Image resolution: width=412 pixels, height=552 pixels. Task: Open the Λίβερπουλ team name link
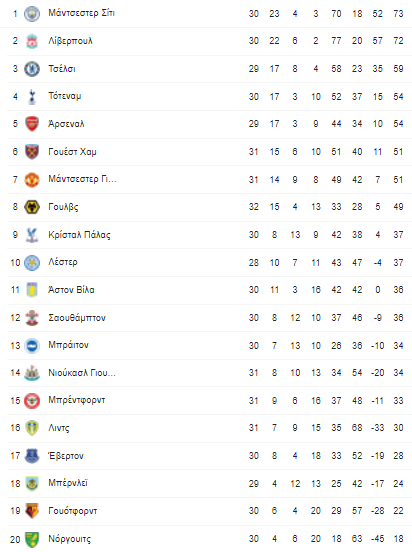[x=70, y=41]
